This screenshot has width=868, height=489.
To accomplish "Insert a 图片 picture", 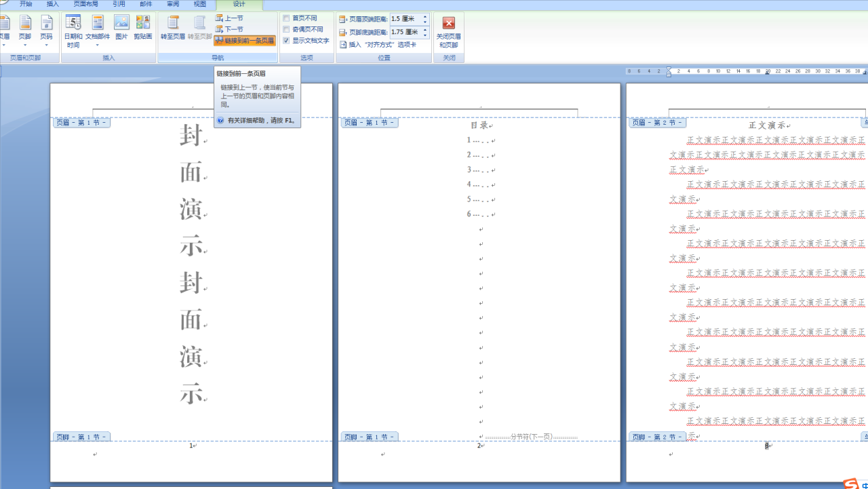I will tap(121, 28).
